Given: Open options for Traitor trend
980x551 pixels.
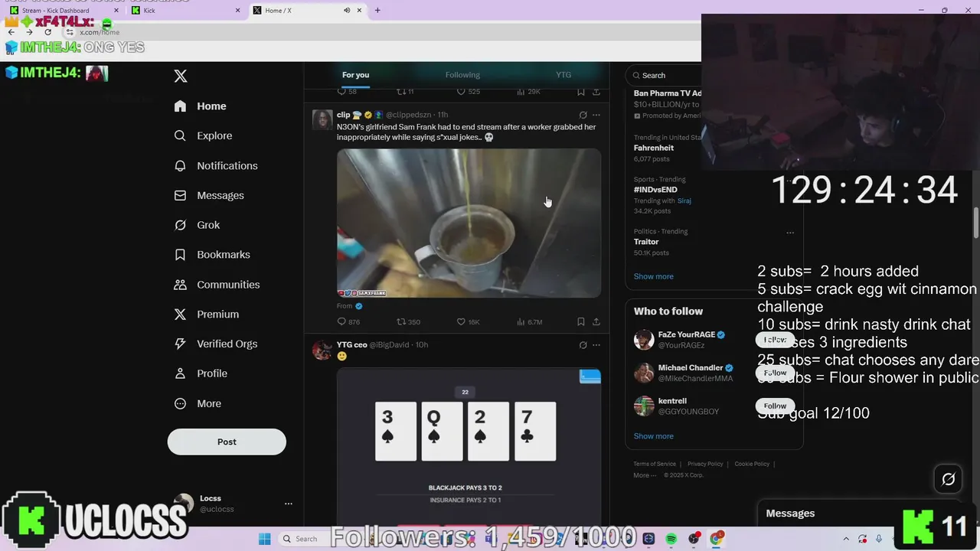Looking at the screenshot, I should 790,233.
